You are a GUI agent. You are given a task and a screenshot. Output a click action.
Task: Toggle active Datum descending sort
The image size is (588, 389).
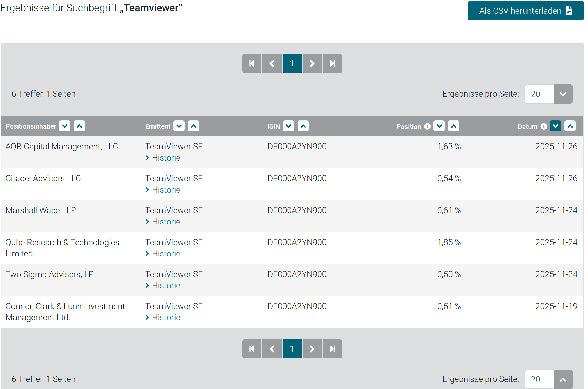tap(555, 126)
